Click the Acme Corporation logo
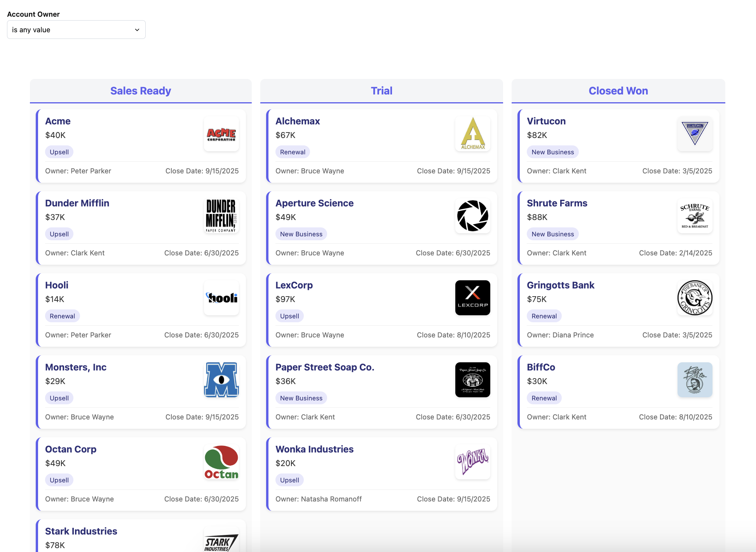 tap(221, 134)
